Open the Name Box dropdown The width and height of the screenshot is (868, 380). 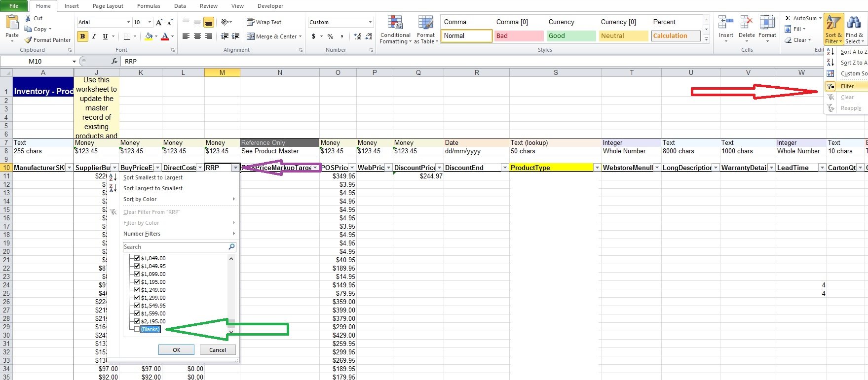point(74,62)
